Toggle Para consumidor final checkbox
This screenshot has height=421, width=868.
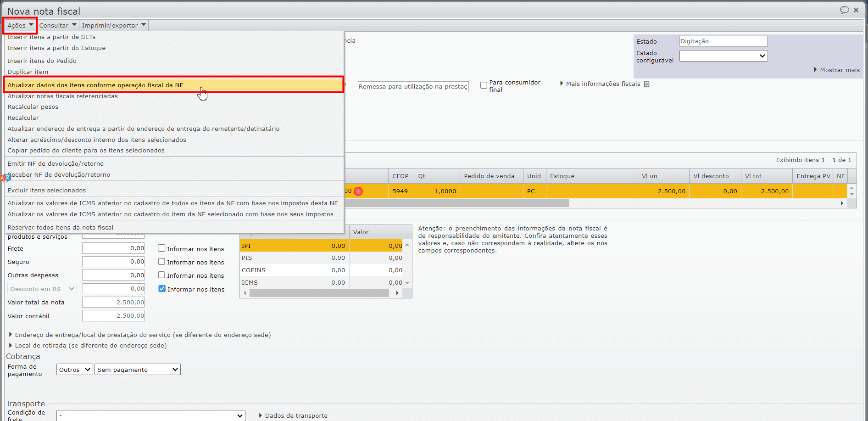[x=484, y=85]
